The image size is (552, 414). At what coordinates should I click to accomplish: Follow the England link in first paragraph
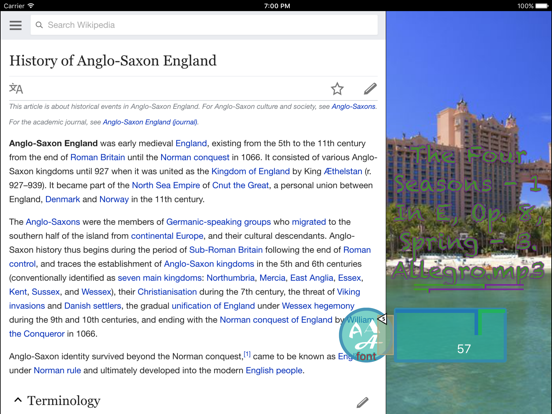tap(191, 143)
